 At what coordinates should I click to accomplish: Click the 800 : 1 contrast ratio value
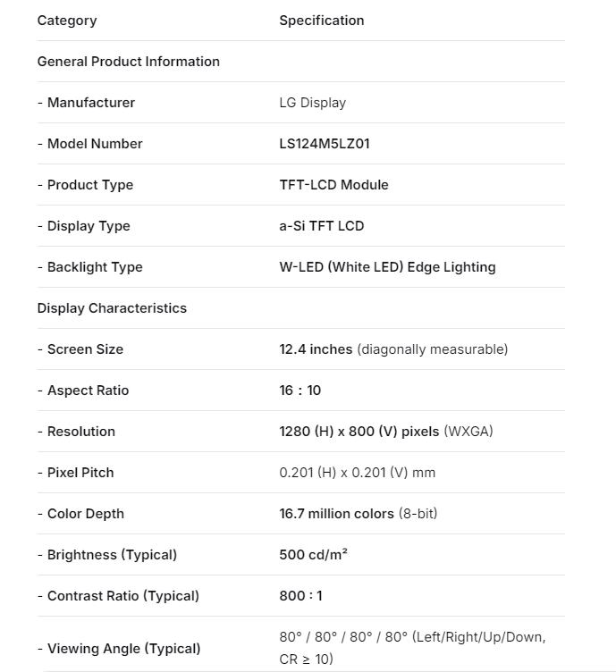(x=300, y=596)
